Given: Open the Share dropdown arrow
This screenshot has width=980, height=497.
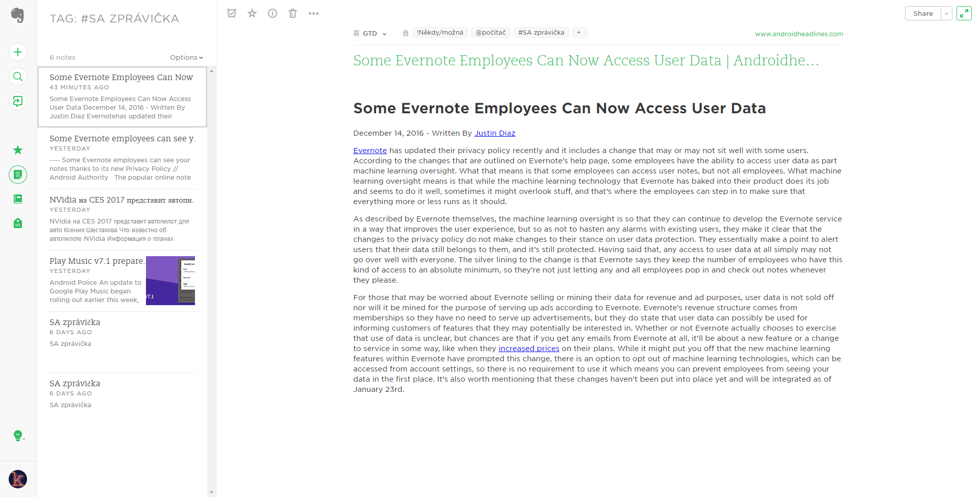Looking at the screenshot, I should 947,13.
